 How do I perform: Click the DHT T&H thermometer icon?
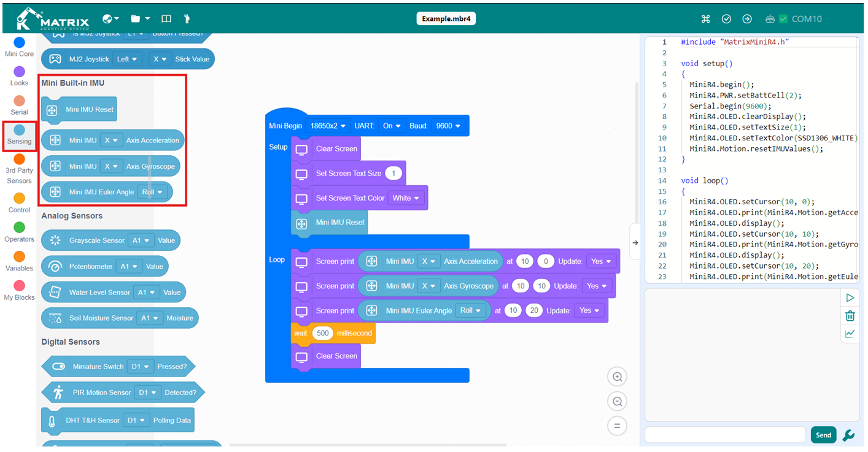pos(52,421)
